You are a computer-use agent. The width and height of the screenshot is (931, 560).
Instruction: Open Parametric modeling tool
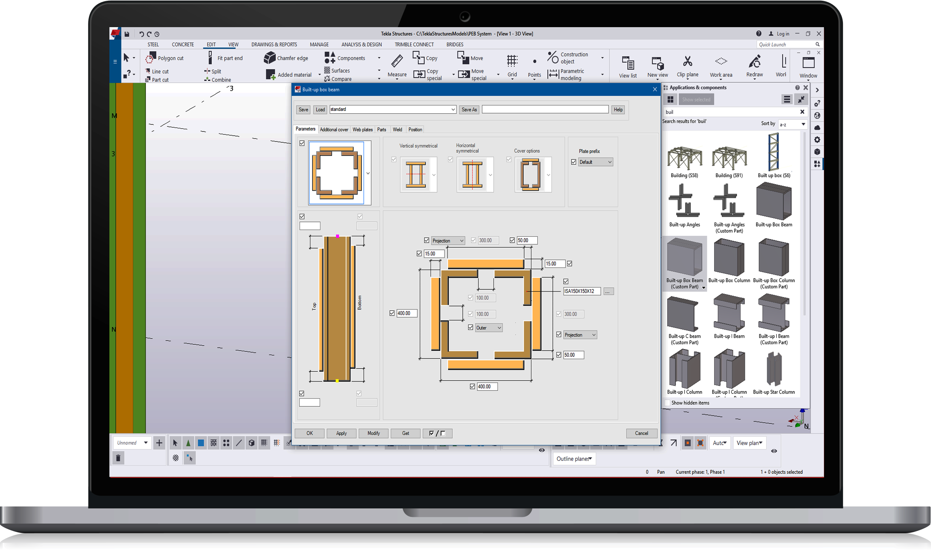pyautogui.click(x=566, y=74)
